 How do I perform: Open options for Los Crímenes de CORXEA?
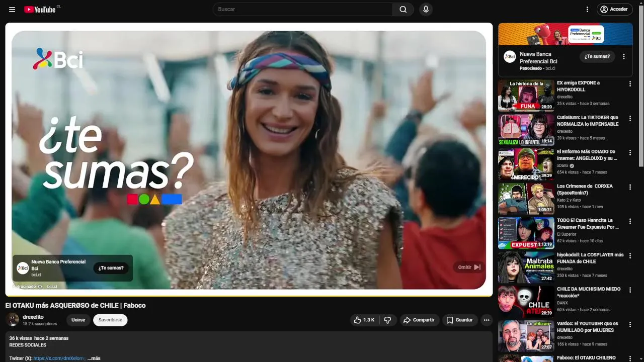pos(630,187)
